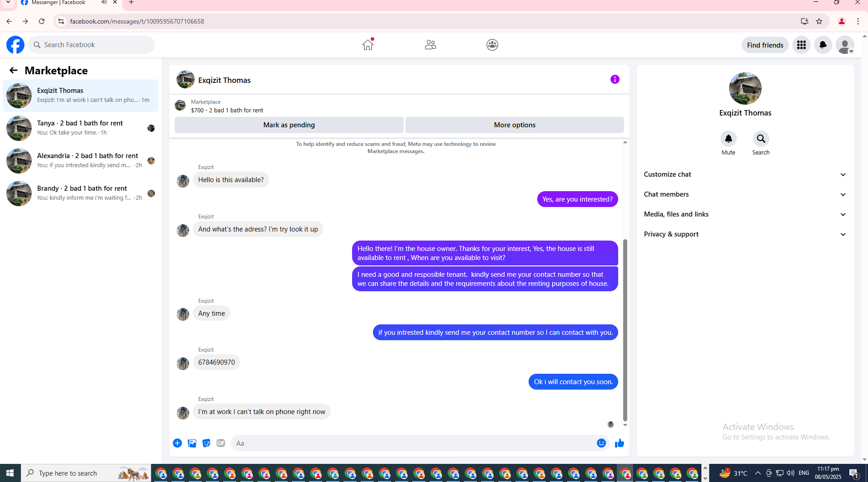Choose a sticker icon
Screen dimensions: 868x482
point(206,443)
